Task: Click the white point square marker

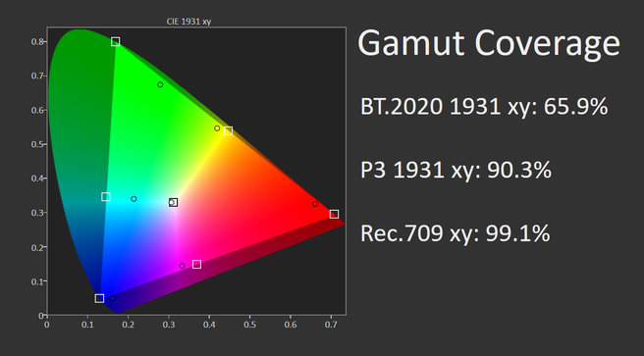Action: click(x=174, y=203)
